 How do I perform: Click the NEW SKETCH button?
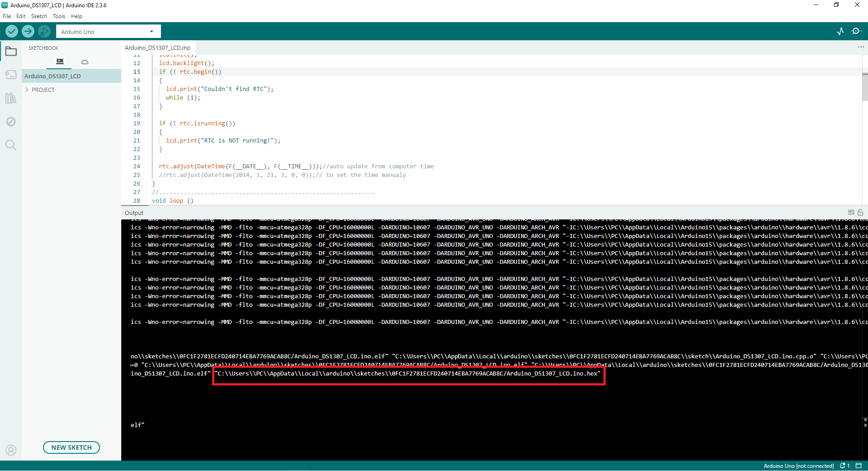click(x=71, y=447)
